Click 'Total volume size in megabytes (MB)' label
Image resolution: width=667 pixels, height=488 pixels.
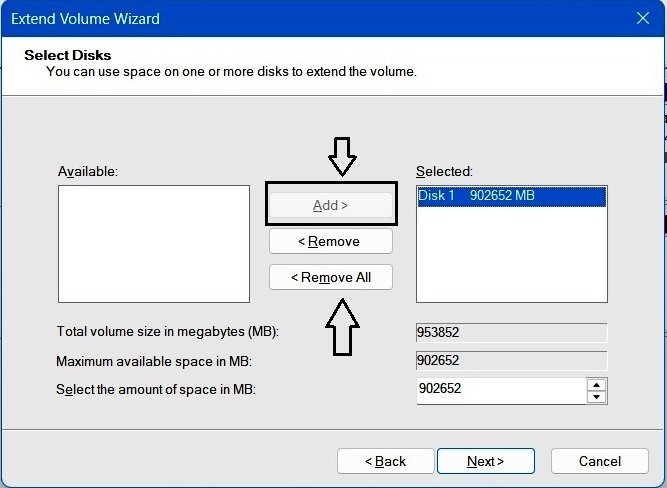(x=168, y=331)
